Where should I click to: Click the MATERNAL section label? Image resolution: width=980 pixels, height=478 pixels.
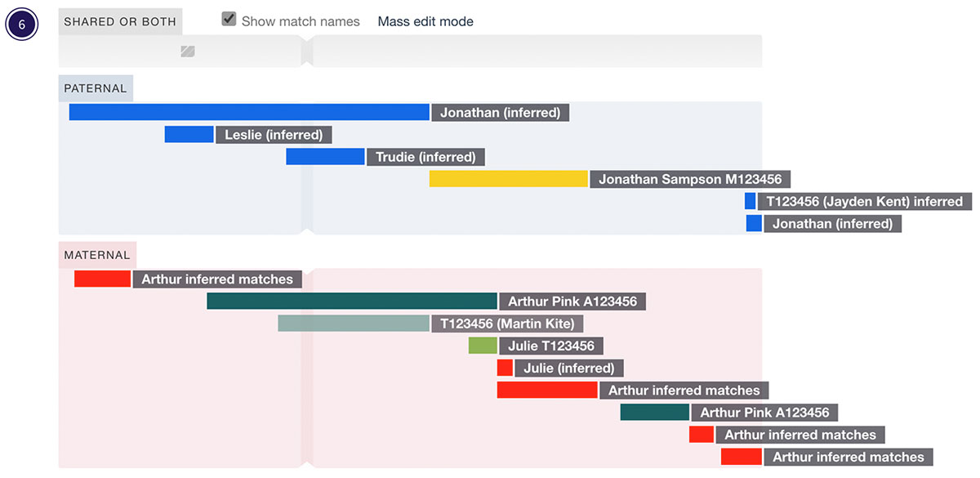[96, 255]
